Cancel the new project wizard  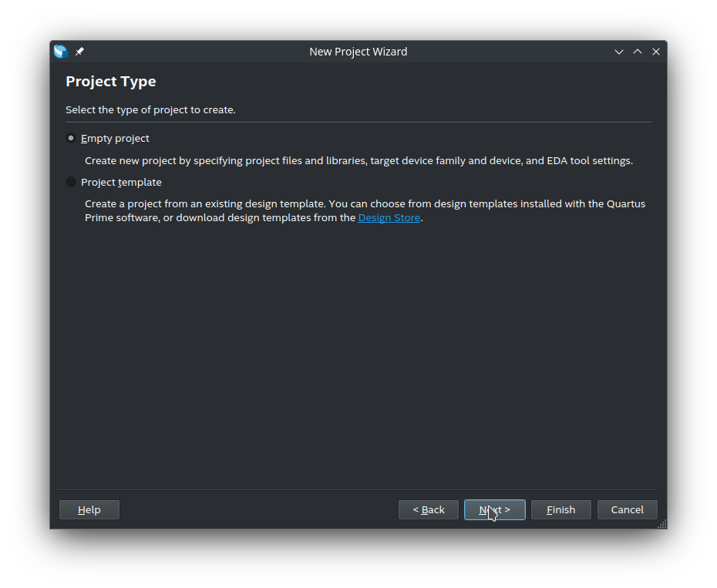coord(628,510)
